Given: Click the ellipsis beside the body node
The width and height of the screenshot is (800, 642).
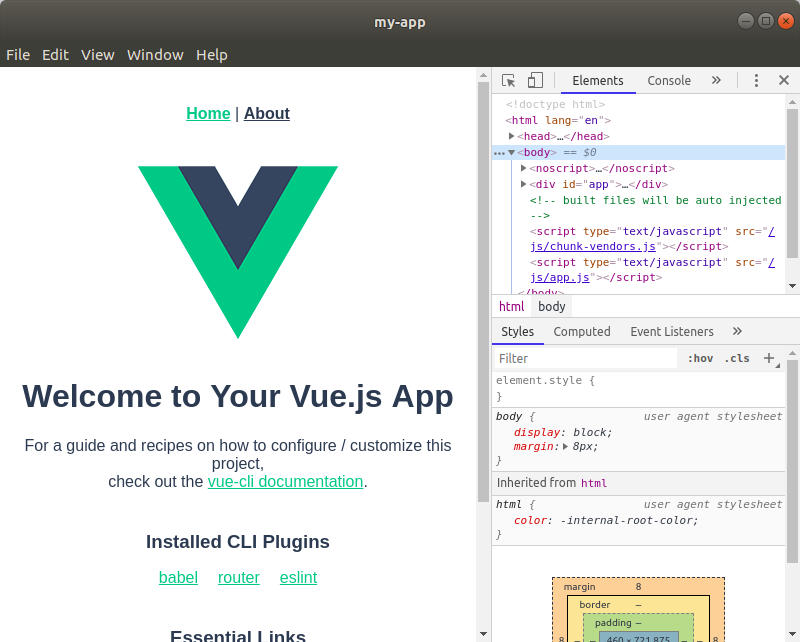Looking at the screenshot, I should click(499, 153).
